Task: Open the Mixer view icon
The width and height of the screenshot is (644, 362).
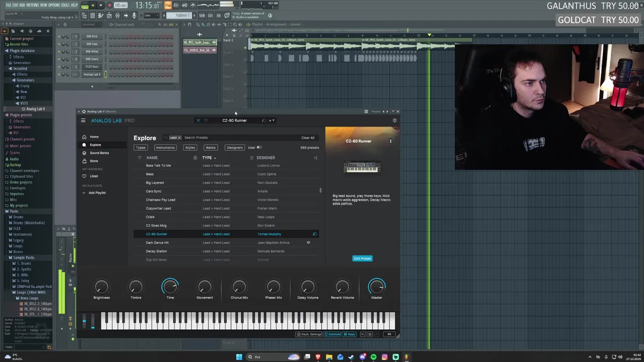Action: pos(117,16)
